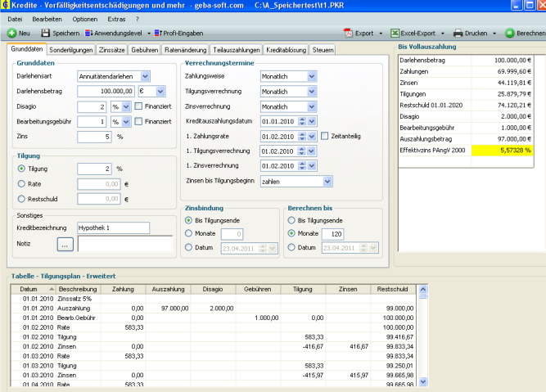The width and height of the screenshot is (546, 392).
Task: Click the Drucken printer icon
Action: click(x=458, y=34)
